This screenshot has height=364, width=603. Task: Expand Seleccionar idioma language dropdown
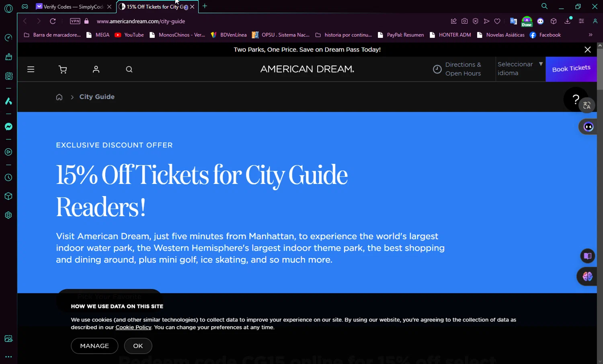[x=520, y=69]
